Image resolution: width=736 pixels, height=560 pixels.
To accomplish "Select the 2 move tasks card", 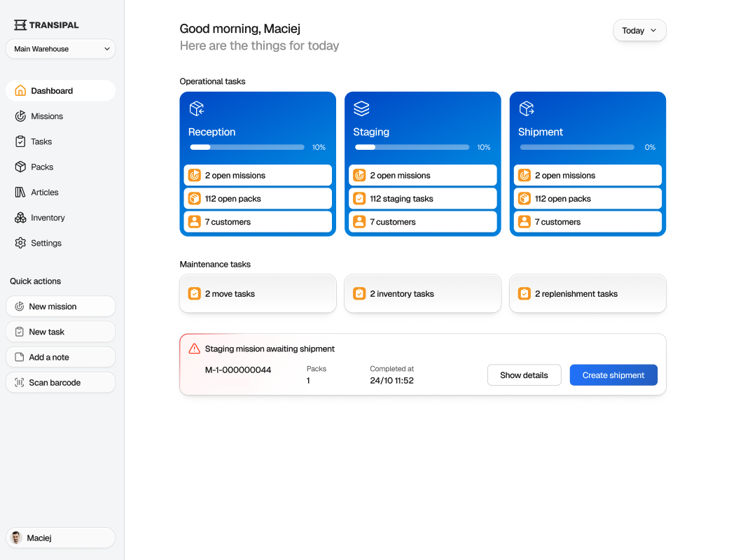I will click(x=258, y=293).
